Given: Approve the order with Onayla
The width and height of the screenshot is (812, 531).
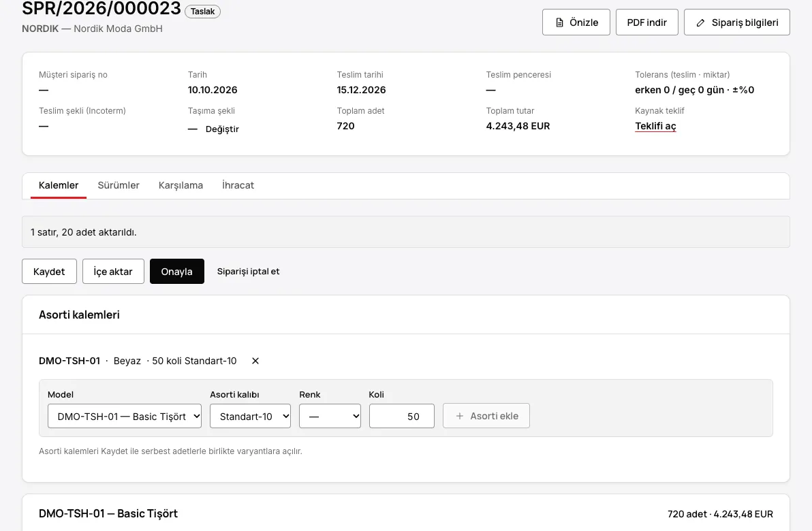Looking at the screenshot, I should 176,271.
